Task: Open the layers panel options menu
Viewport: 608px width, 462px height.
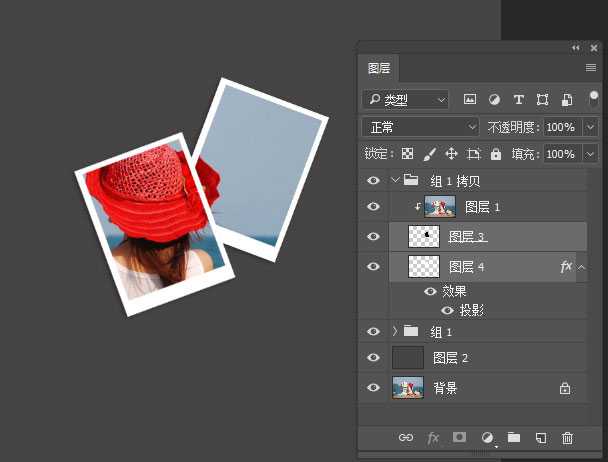Action: click(x=590, y=68)
